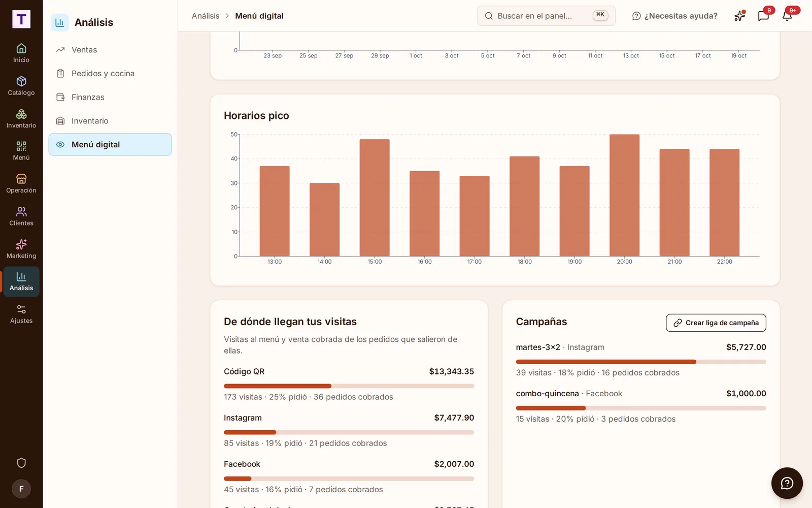Select Pedidos y cocina in the menu
This screenshot has height=508, width=812.
coord(110,74)
